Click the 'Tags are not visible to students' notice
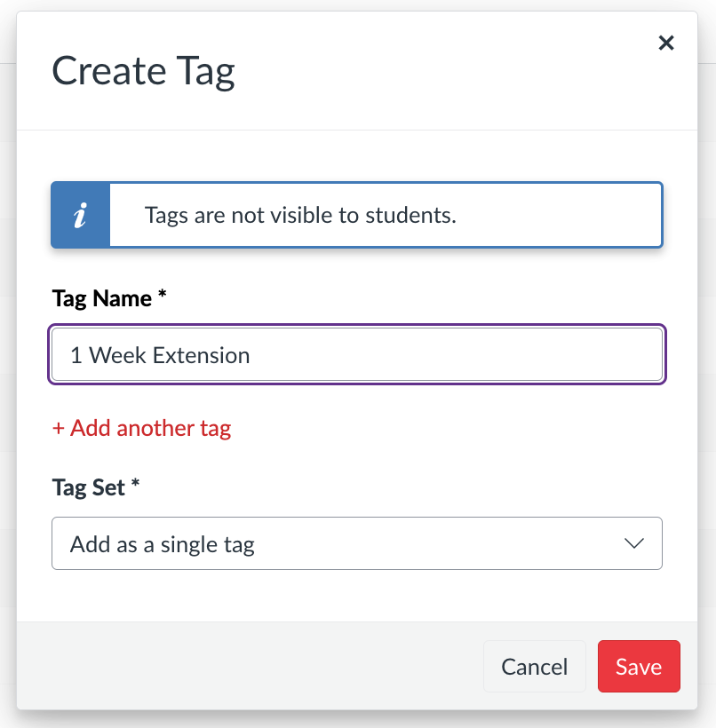Viewport: 716px width, 728px height. click(x=300, y=215)
